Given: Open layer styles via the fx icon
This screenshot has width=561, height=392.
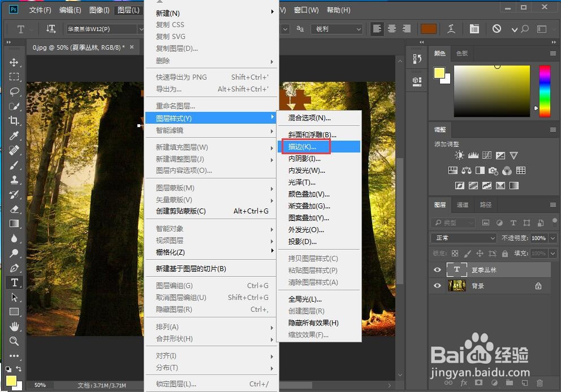Looking at the screenshot, I should coord(464,382).
